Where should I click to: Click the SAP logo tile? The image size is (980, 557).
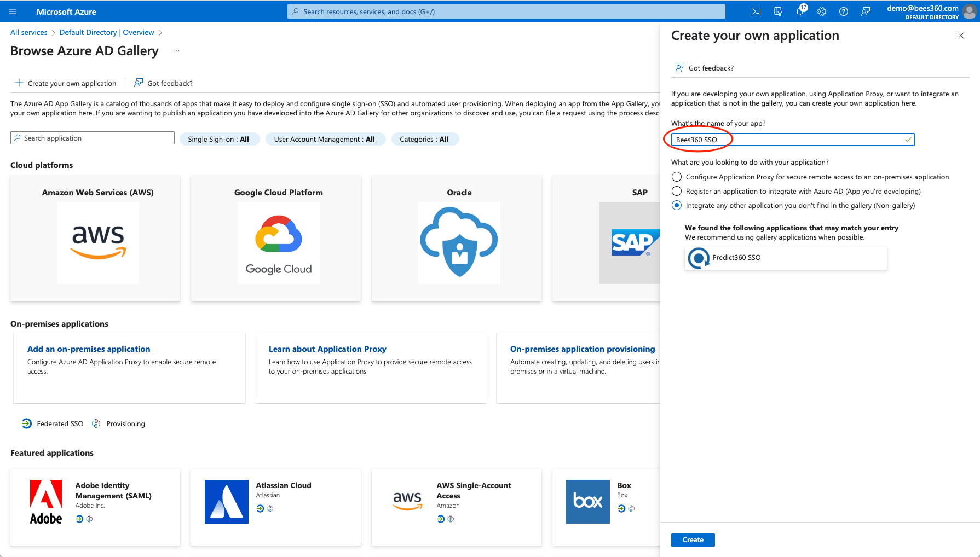click(x=630, y=243)
